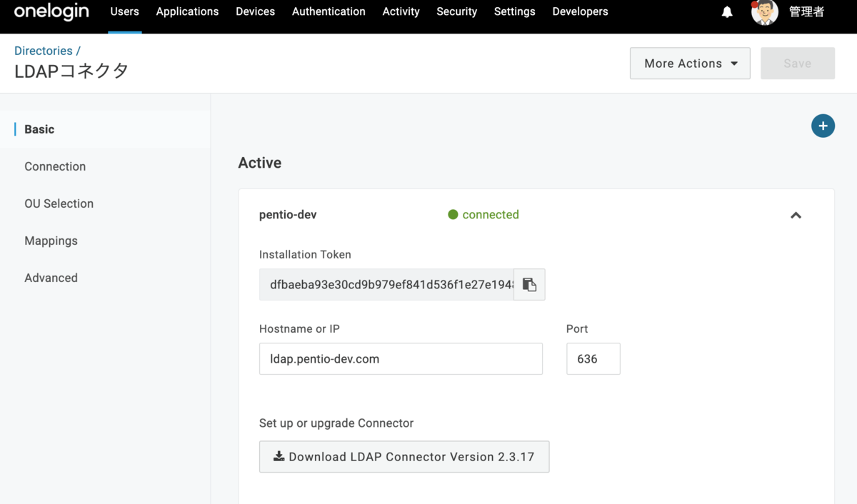Copy the installation token via clipboard icon
Screen dimensions: 857x504
pyautogui.click(x=529, y=285)
